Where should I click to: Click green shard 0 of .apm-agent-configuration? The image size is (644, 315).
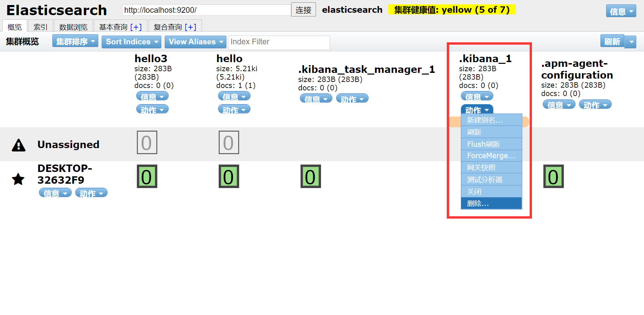pyautogui.click(x=553, y=176)
